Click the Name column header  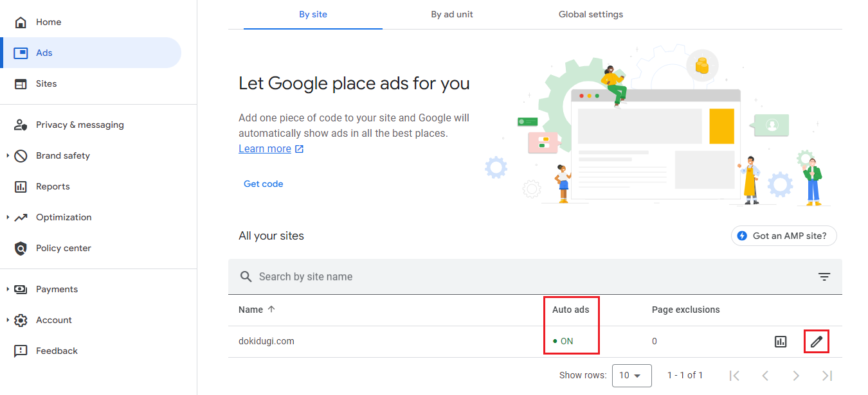click(251, 310)
